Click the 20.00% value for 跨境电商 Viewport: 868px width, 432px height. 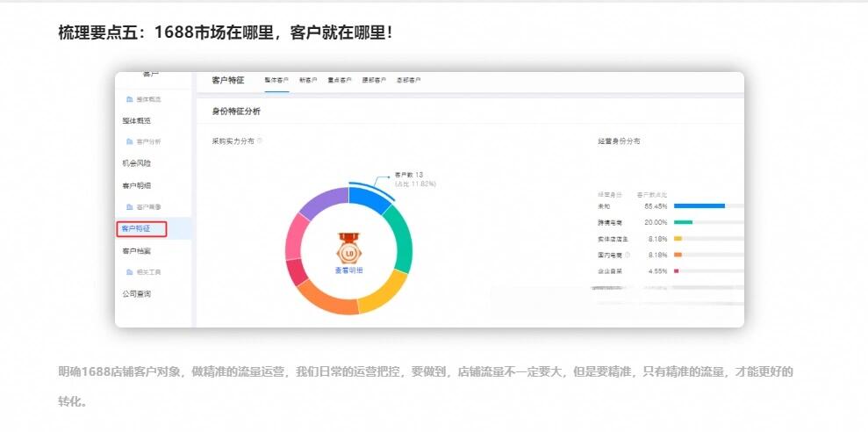656,222
